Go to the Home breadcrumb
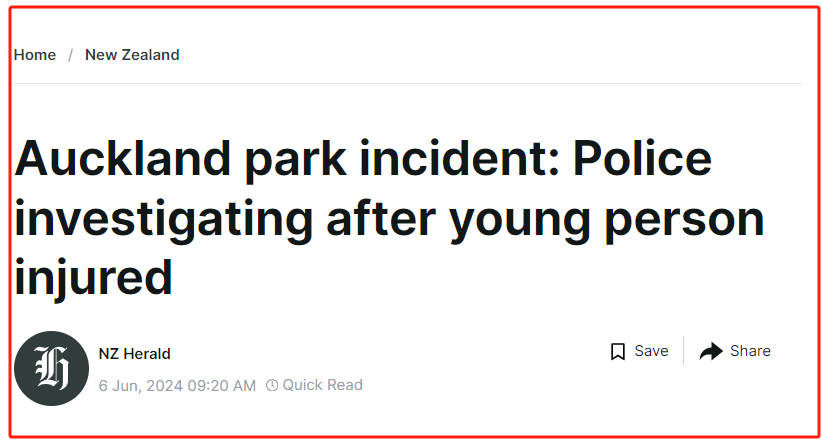Screen dimensions: 822x440 coord(35,55)
